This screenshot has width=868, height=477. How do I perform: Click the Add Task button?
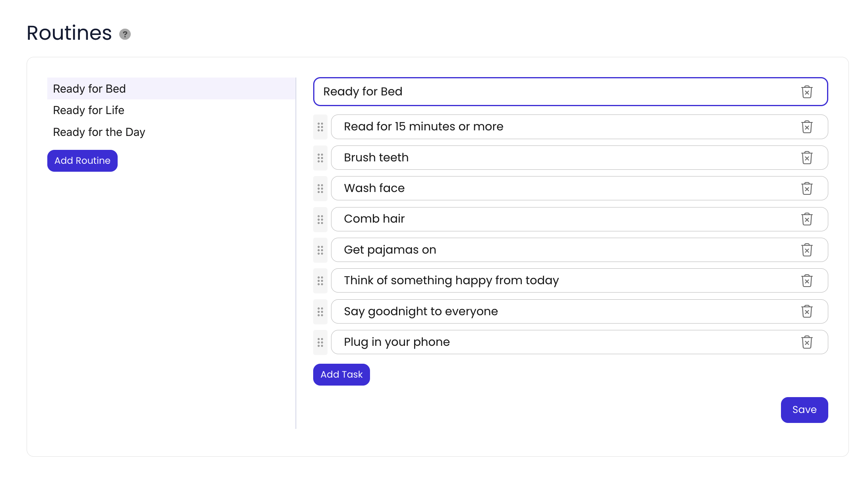341,374
